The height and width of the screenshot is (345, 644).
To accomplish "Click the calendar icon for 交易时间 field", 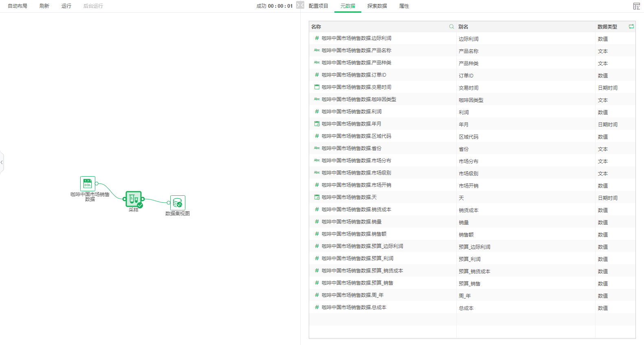I will 317,87.
